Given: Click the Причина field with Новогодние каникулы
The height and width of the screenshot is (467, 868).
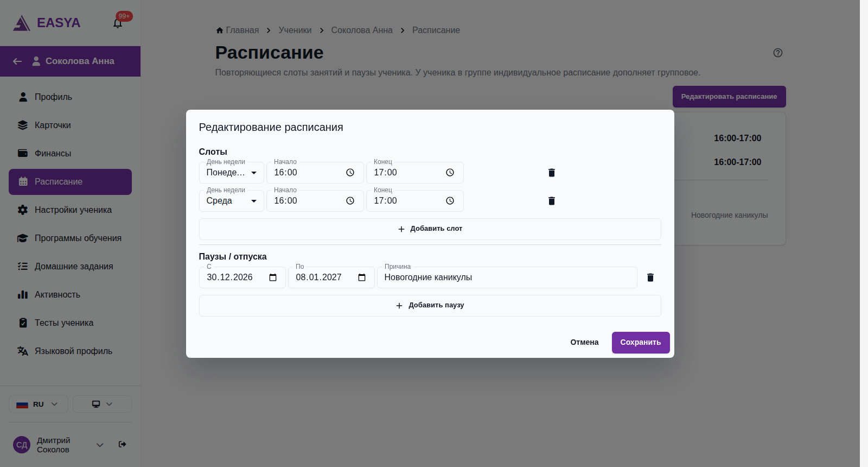Looking at the screenshot, I should pyautogui.click(x=507, y=277).
